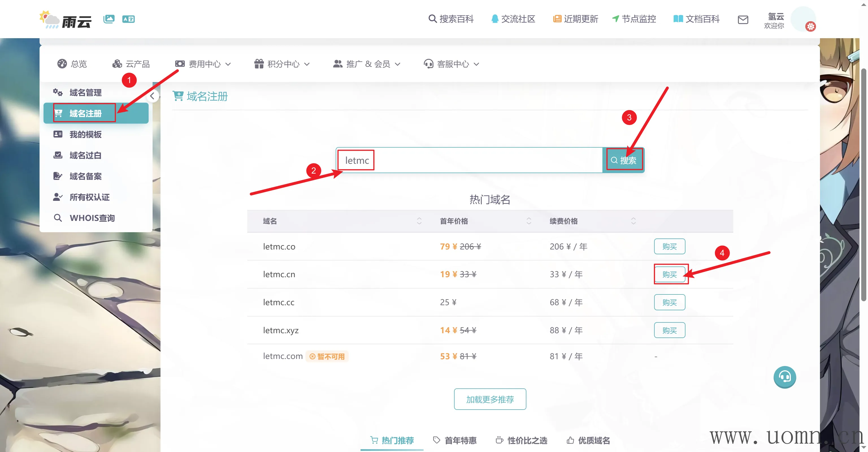Toggle sort on 续费价格 column
This screenshot has height=452, width=868.
coord(633,221)
